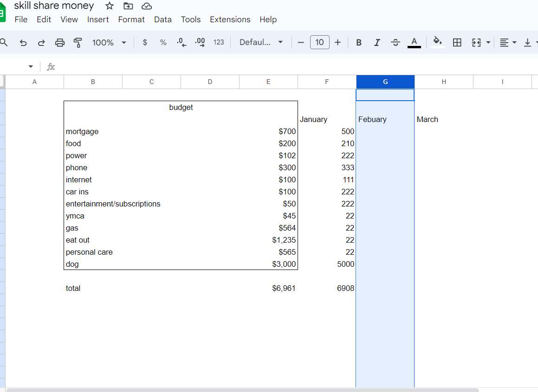Open the View menu

[x=69, y=19]
